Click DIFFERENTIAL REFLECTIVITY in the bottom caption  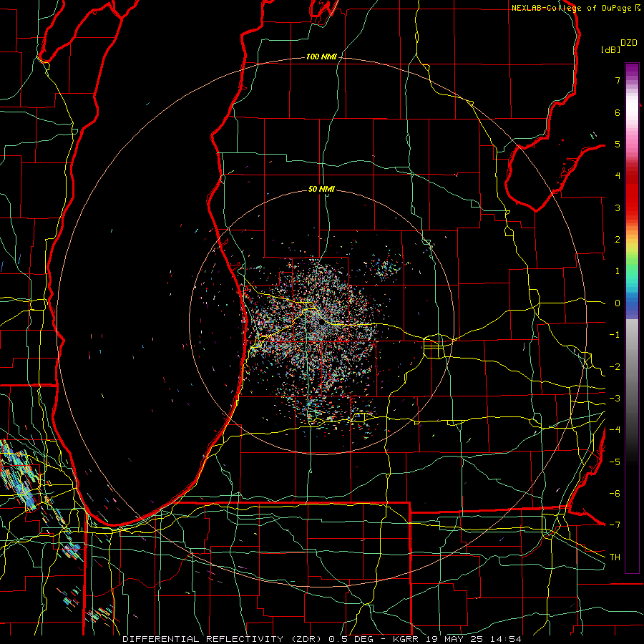pyautogui.click(x=203, y=639)
